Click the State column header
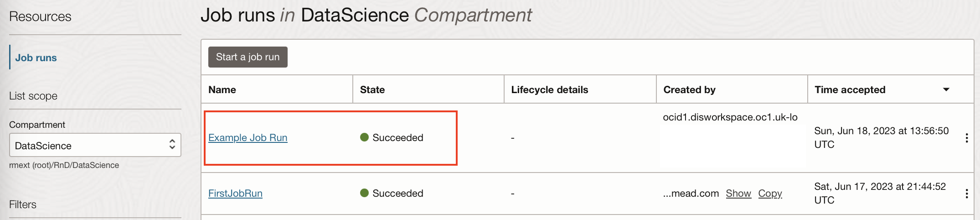This screenshot has width=980, height=220. tap(372, 89)
